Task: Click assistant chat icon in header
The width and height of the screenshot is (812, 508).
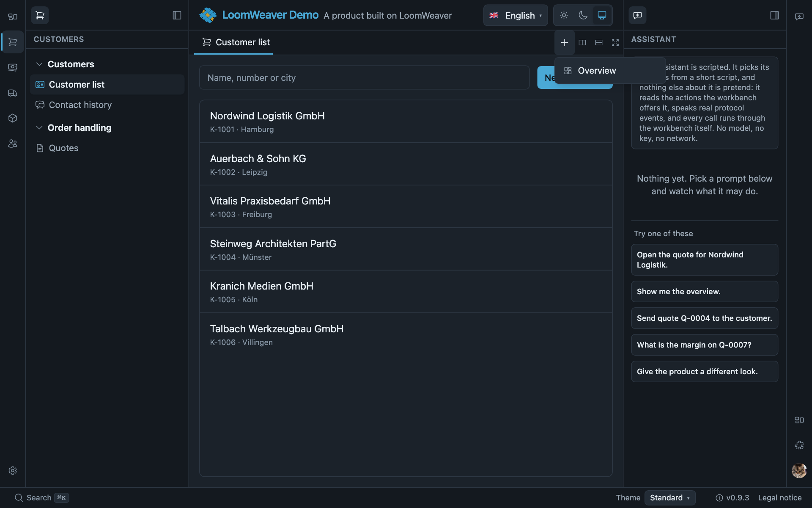Action: [637, 15]
